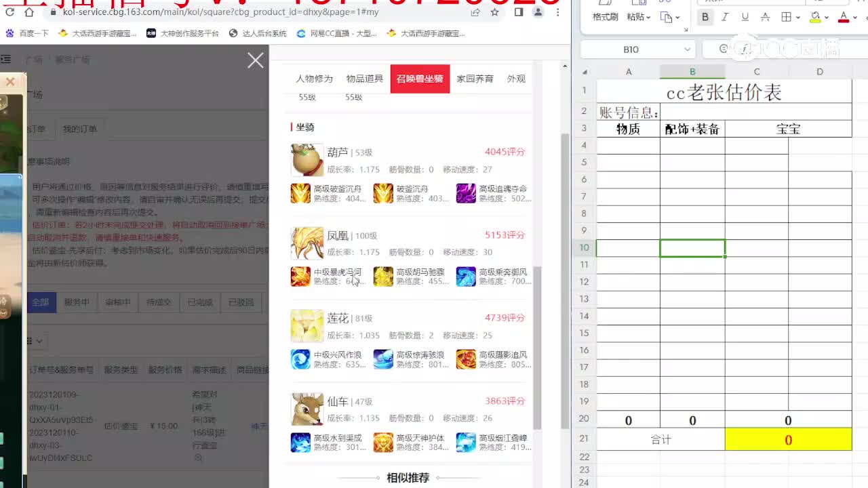Click 凤凰's 中级暴虎冯河 skill icon
This screenshot has height=488, width=868.
(x=300, y=276)
